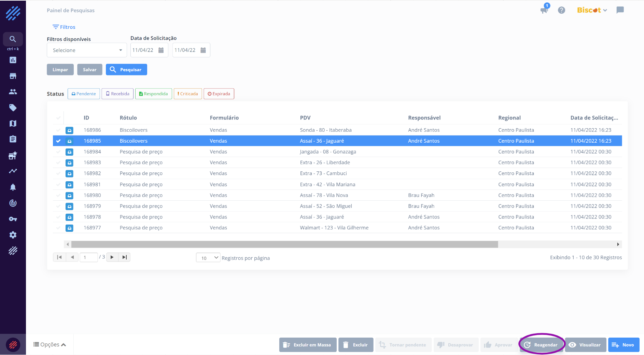Toggle the select-all checkbox in table header
Viewport: 644px width, 355px height.
(x=58, y=118)
